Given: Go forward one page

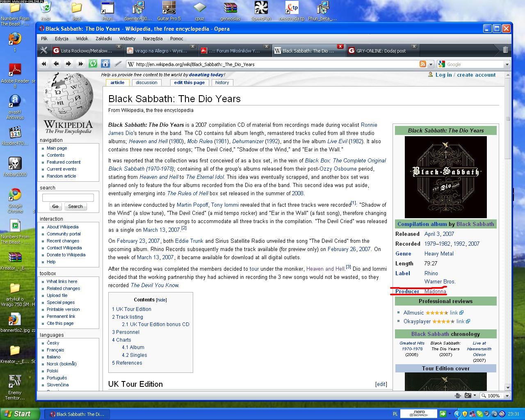Looking at the screenshot, I should [68, 64].
